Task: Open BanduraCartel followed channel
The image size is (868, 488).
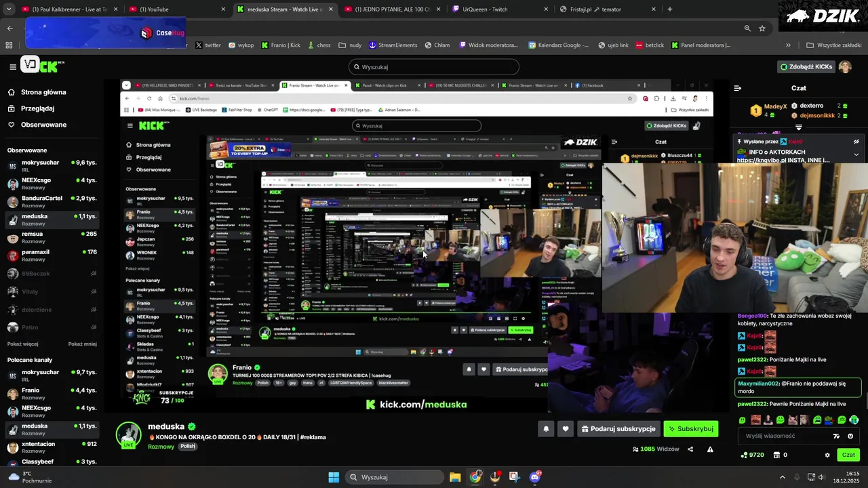Action: click(52, 201)
